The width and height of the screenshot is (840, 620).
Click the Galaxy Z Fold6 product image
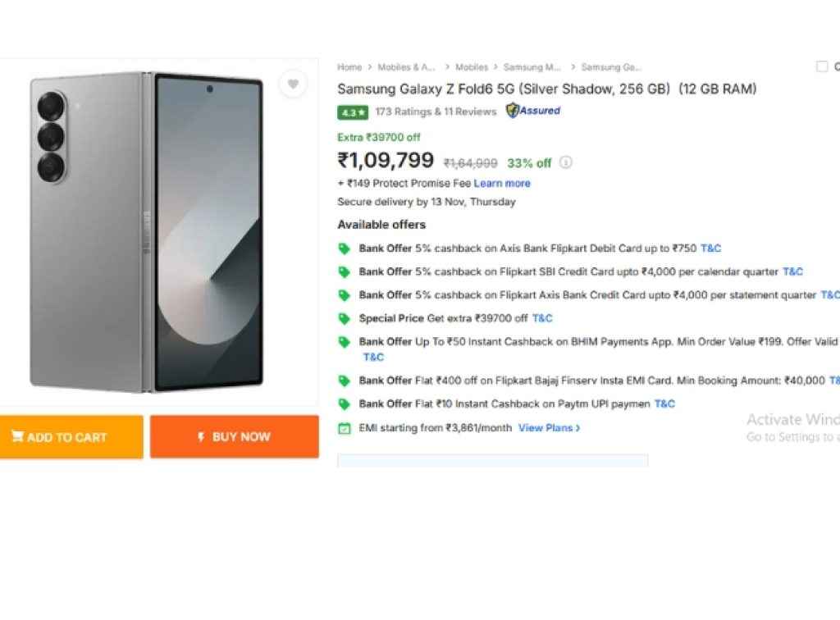pyautogui.click(x=148, y=232)
